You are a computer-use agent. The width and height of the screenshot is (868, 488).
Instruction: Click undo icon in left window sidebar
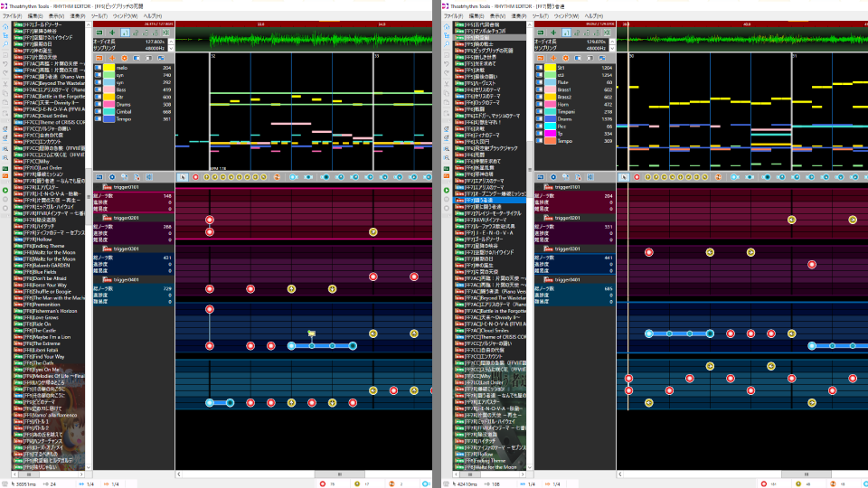(x=5, y=64)
